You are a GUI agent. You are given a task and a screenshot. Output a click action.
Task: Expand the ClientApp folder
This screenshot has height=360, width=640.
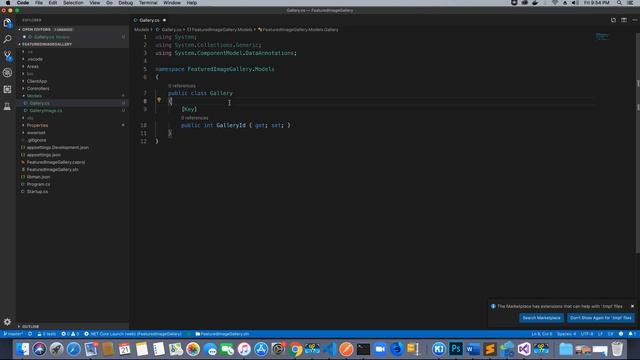click(36, 81)
